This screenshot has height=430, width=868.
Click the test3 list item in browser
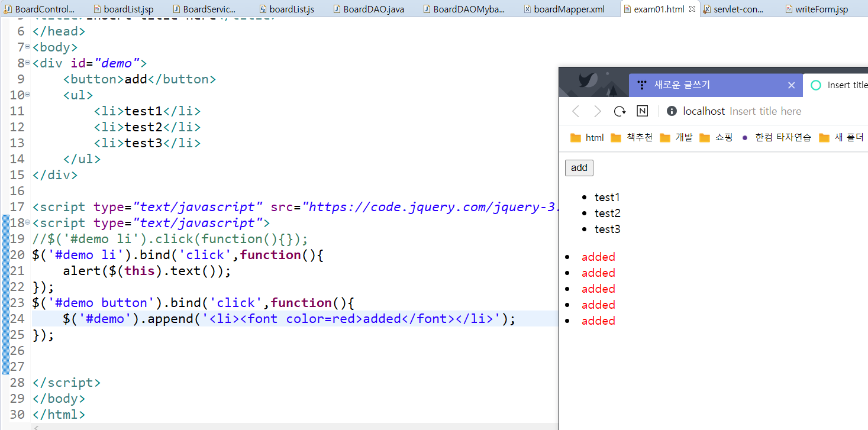tap(607, 229)
